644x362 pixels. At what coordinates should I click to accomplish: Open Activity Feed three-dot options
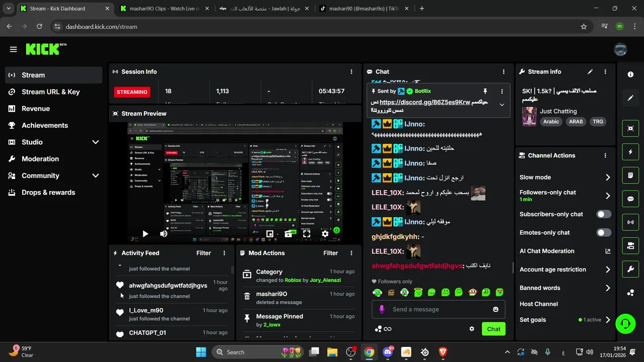click(224, 253)
